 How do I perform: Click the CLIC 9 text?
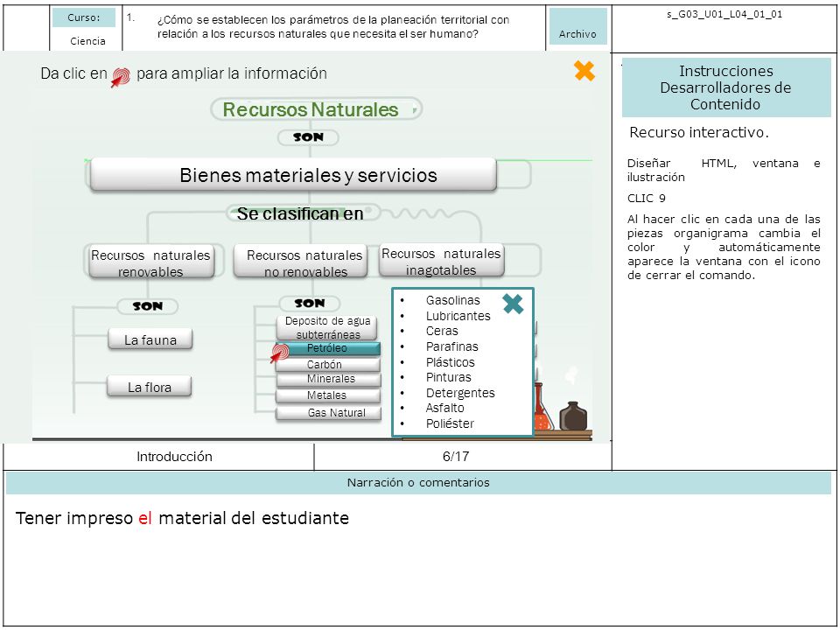646,199
